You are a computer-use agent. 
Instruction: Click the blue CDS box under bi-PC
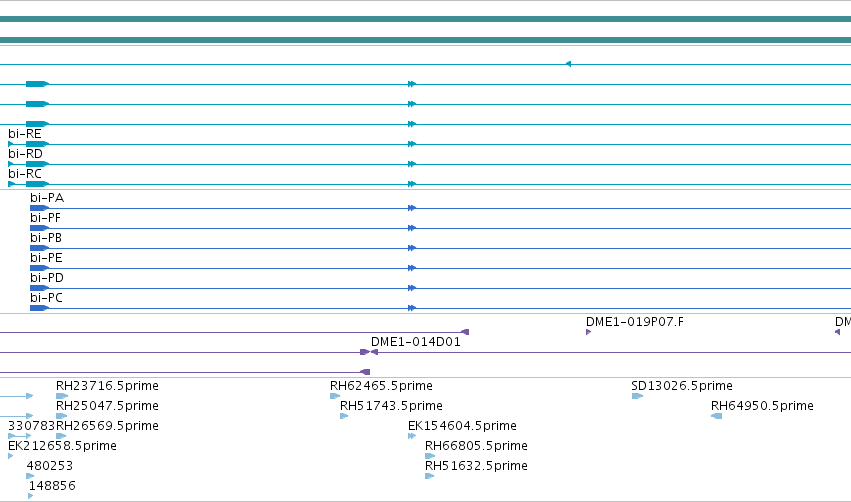[x=39, y=308]
